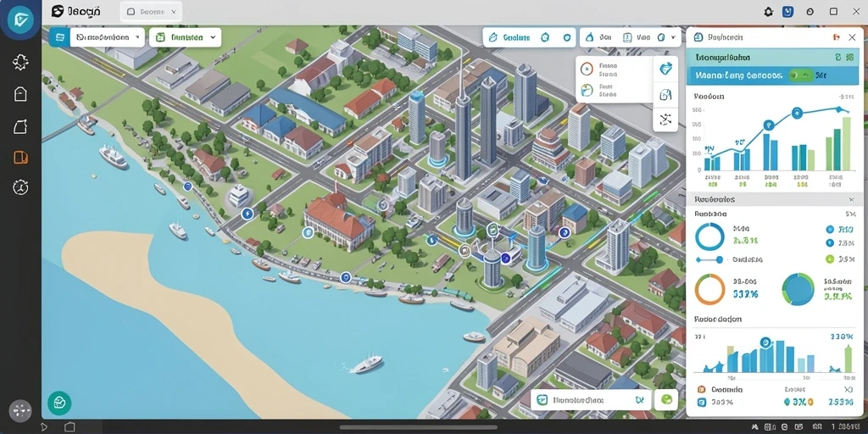868x434 pixels.
Task: Click the teal header row in the right panel
Action: click(772, 57)
